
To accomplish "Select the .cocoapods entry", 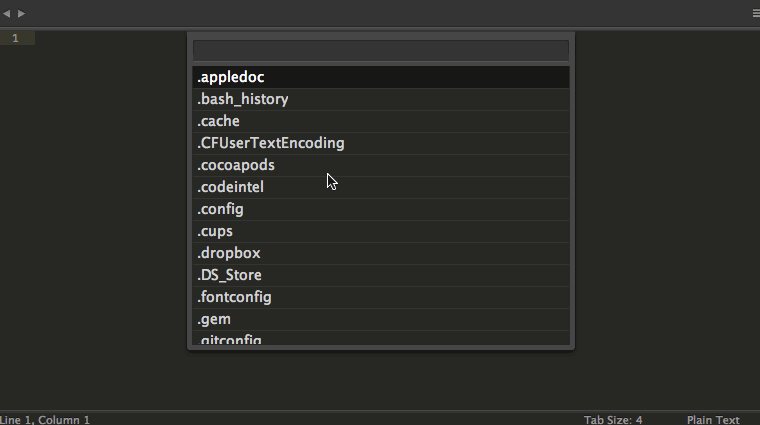I will 381,165.
